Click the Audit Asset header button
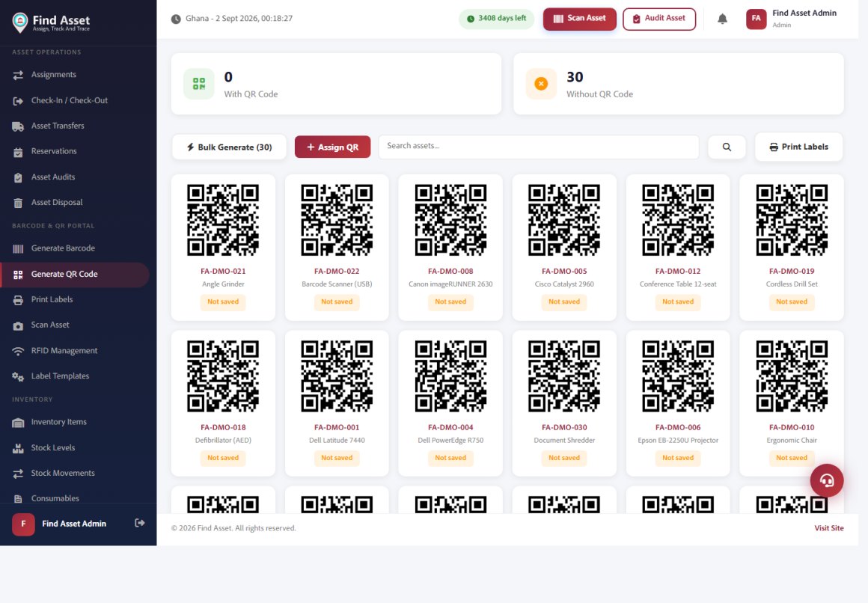 click(658, 19)
